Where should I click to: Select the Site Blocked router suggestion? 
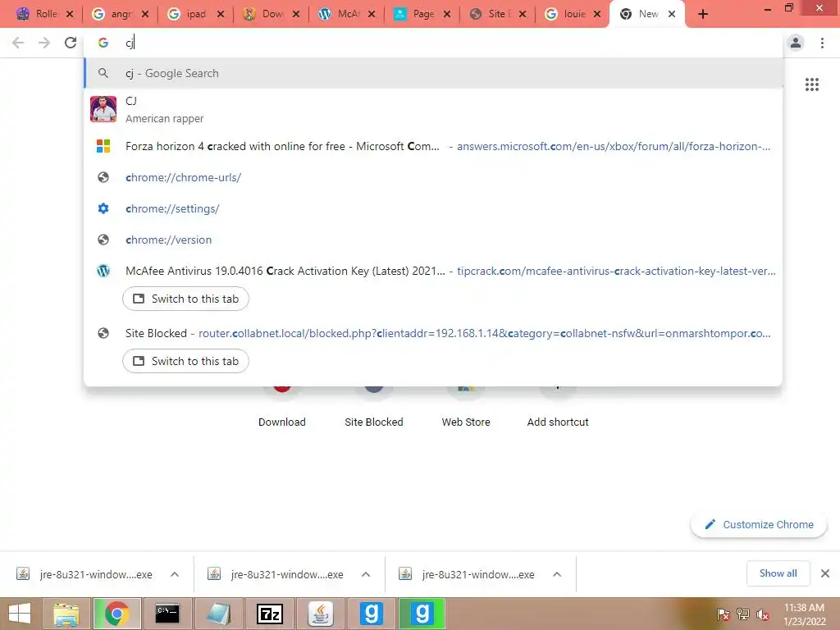point(433,333)
